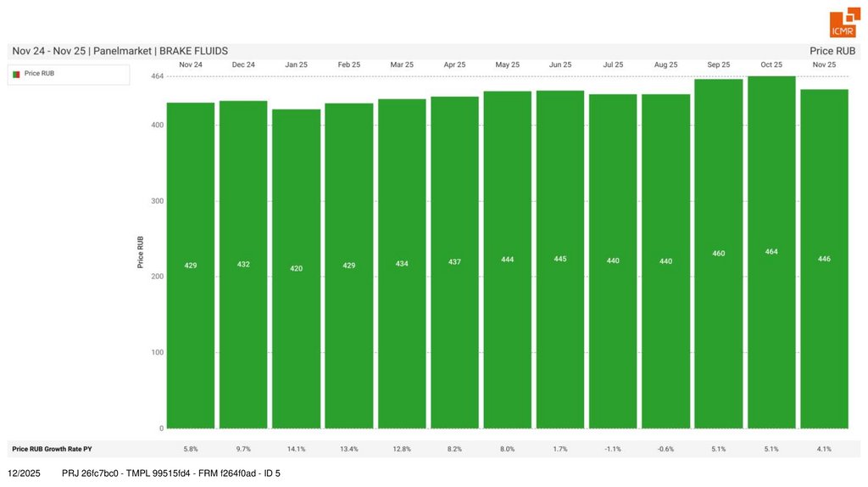Click the Price RUB legend color swatch

pos(15,75)
